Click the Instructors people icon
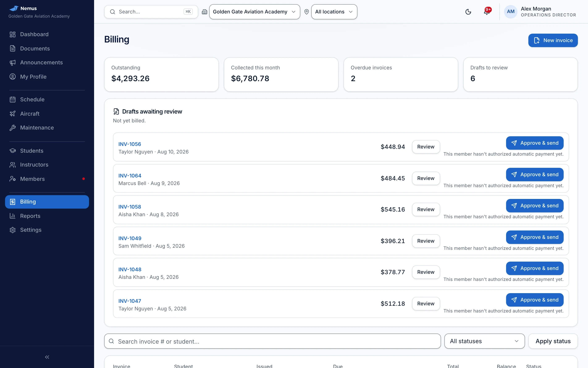 (x=13, y=165)
